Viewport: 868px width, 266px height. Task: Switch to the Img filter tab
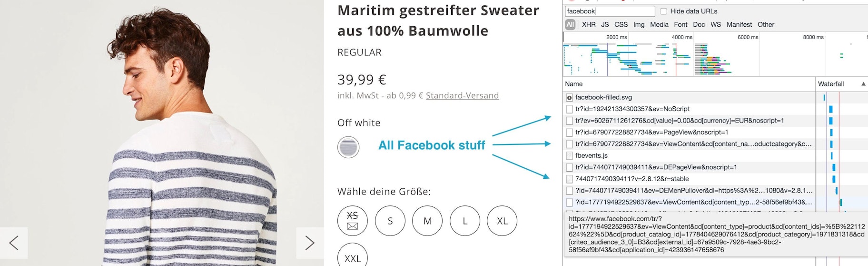[639, 24]
